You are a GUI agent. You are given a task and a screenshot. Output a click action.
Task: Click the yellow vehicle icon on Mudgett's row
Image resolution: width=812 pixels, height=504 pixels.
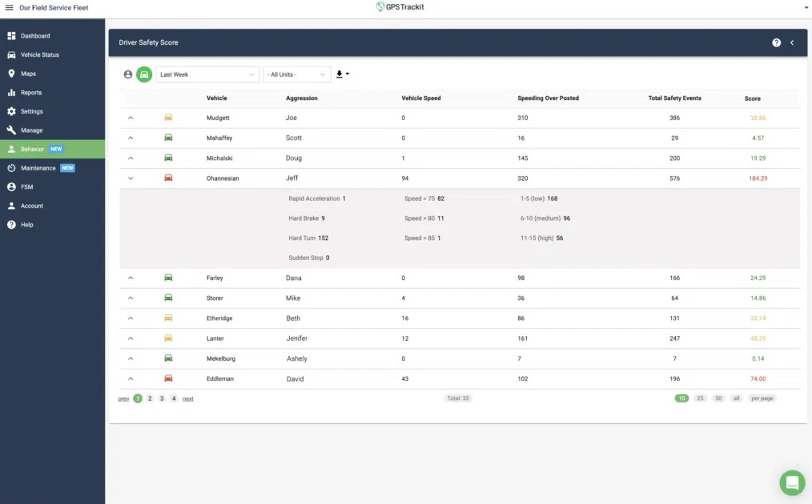click(x=168, y=117)
